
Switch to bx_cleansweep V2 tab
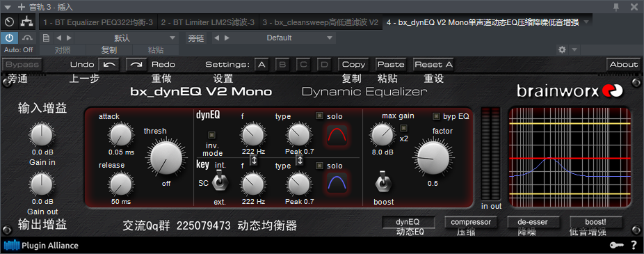click(321, 22)
